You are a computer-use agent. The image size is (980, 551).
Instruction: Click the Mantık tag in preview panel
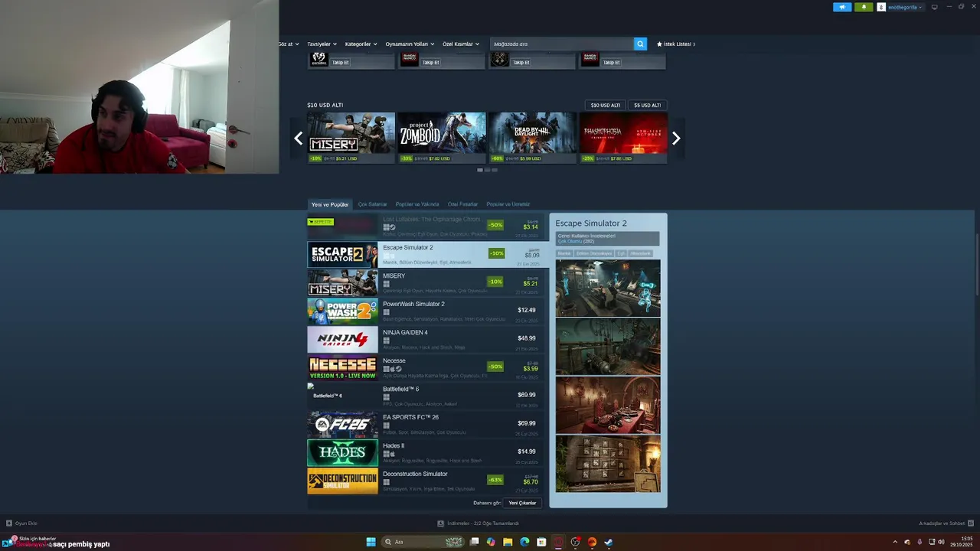564,253
